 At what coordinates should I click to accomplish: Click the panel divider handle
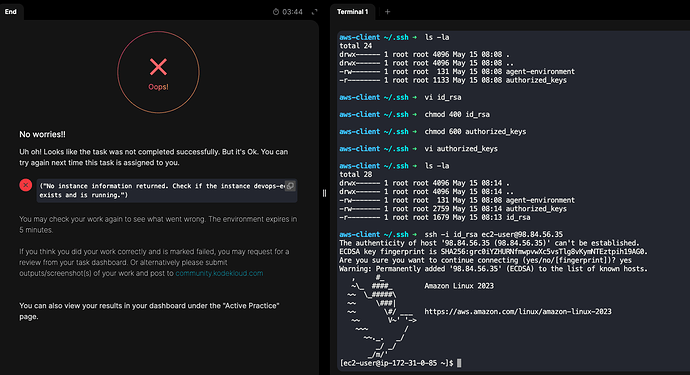click(324, 193)
